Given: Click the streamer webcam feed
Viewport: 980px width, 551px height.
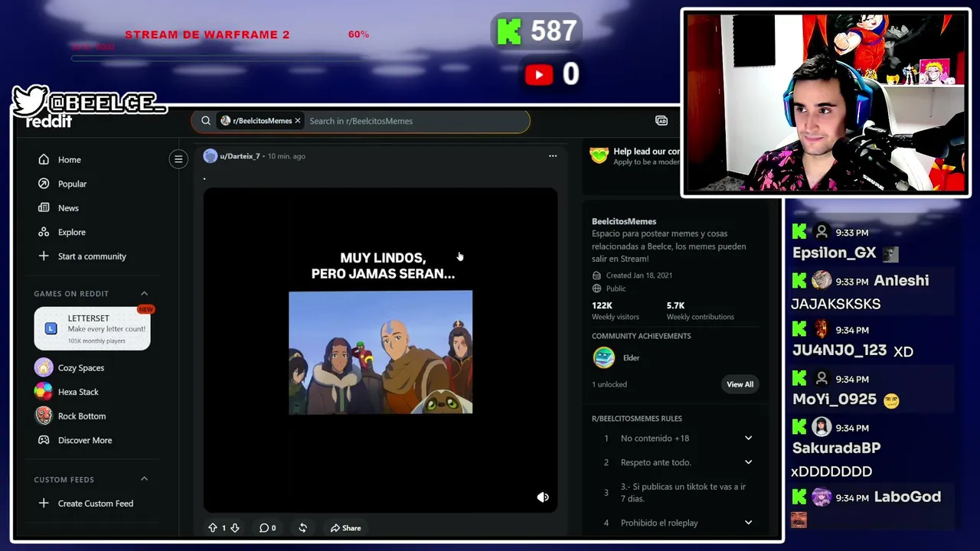Looking at the screenshot, I should click(x=825, y=103).
